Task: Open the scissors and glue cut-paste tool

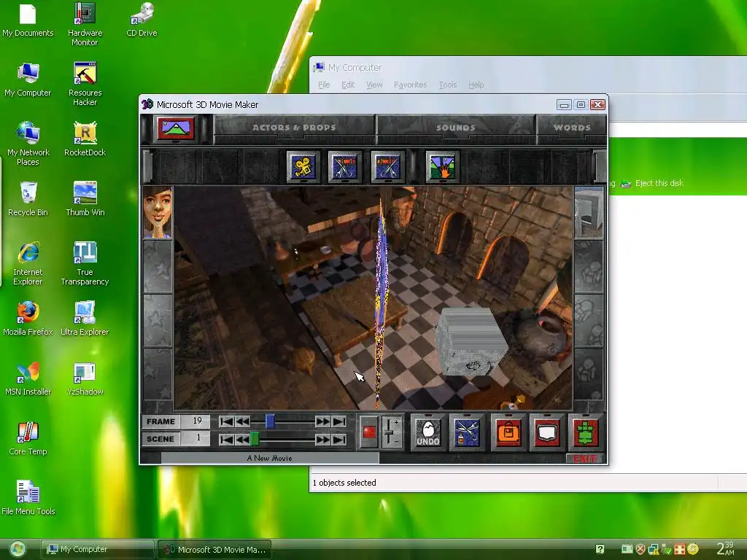Action: point(468,432)
